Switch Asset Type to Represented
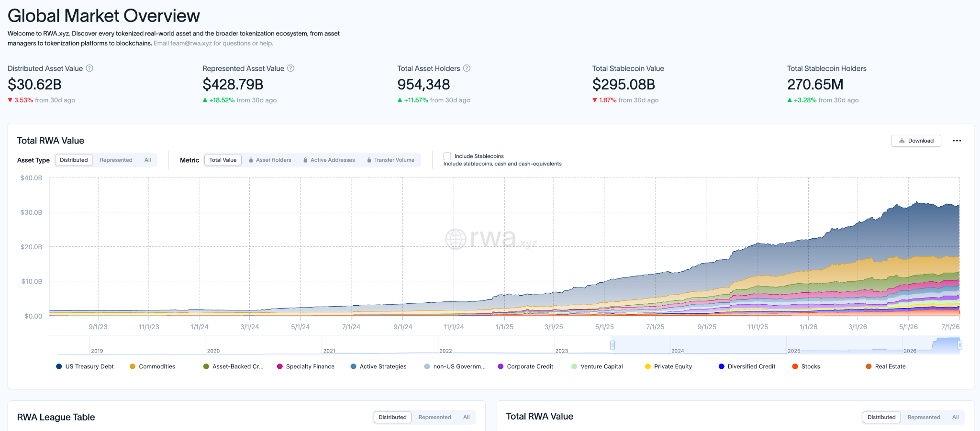 click(x=116, y=160)
